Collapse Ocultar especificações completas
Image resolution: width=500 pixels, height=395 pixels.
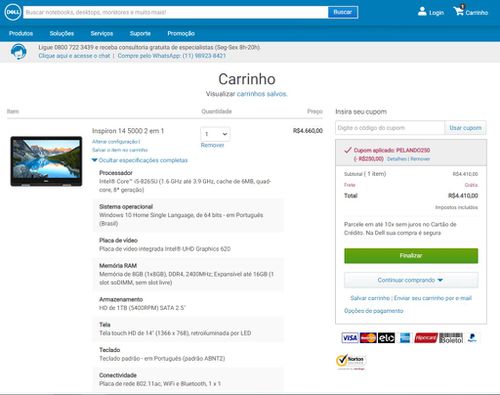click(x=140, y=160)
